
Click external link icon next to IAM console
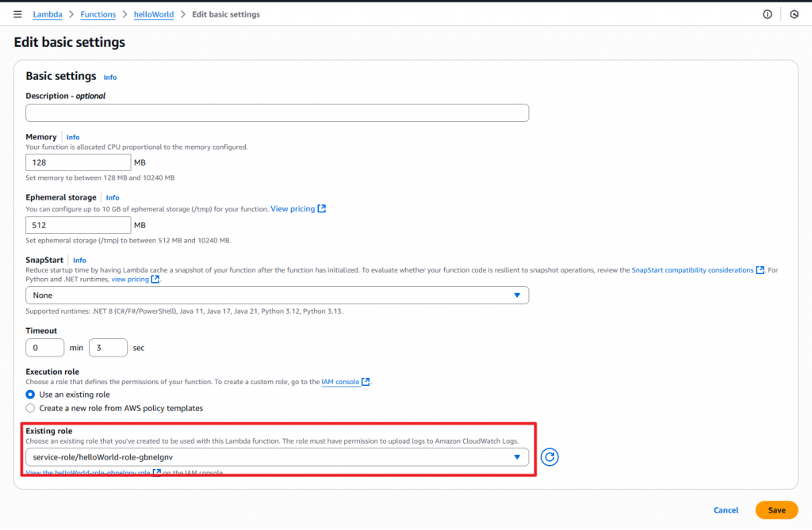click(366, 382)
